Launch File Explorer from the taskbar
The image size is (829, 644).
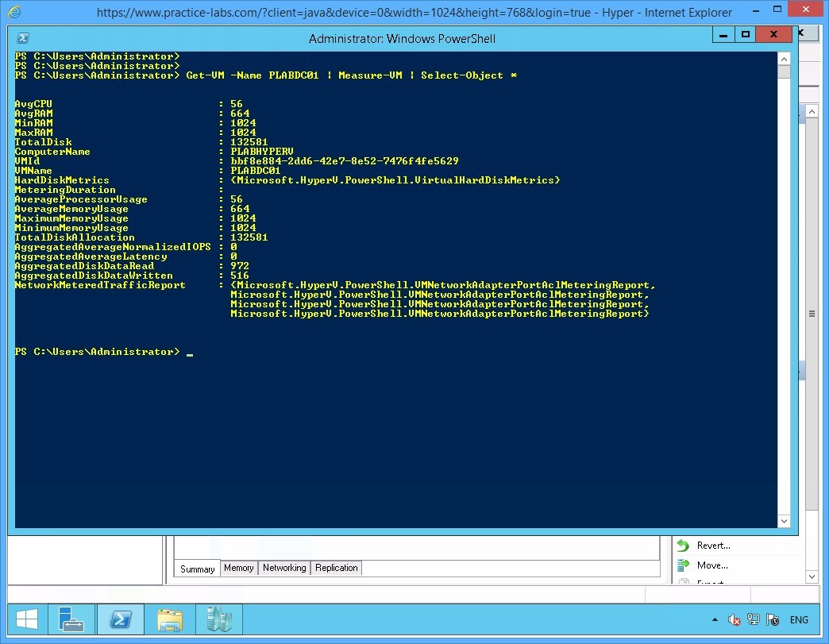169,619
